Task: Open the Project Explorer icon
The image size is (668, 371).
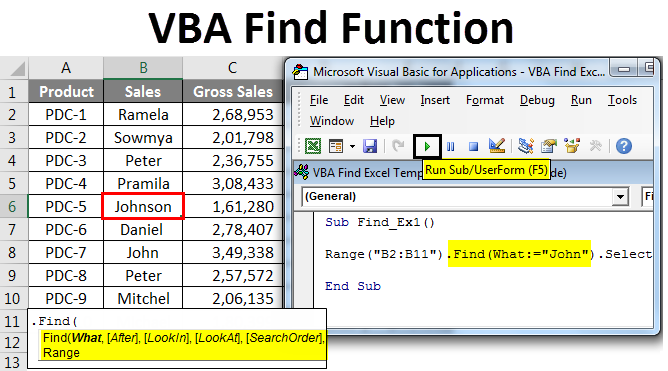Action: [x=526, y=146]
